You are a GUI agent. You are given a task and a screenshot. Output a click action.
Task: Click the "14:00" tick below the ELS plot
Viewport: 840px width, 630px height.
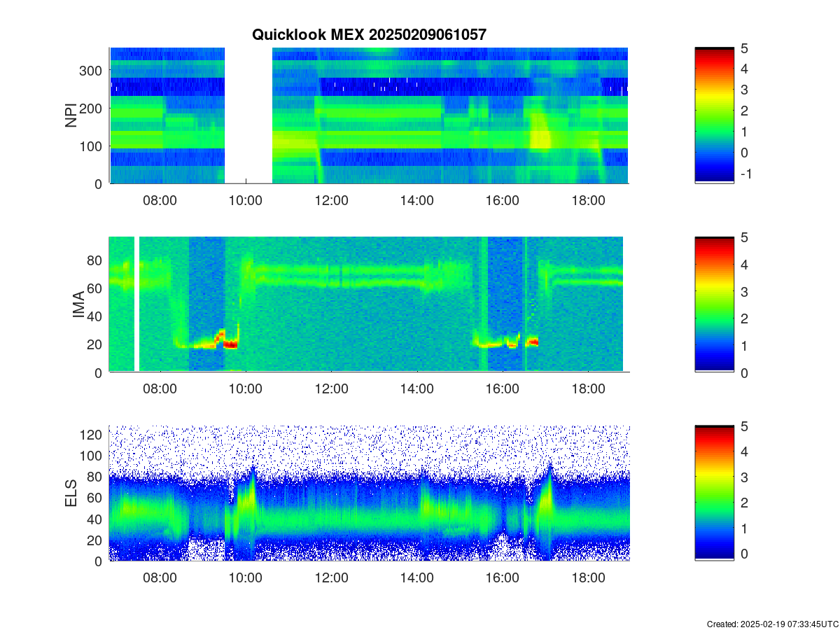tap(417, 578)
